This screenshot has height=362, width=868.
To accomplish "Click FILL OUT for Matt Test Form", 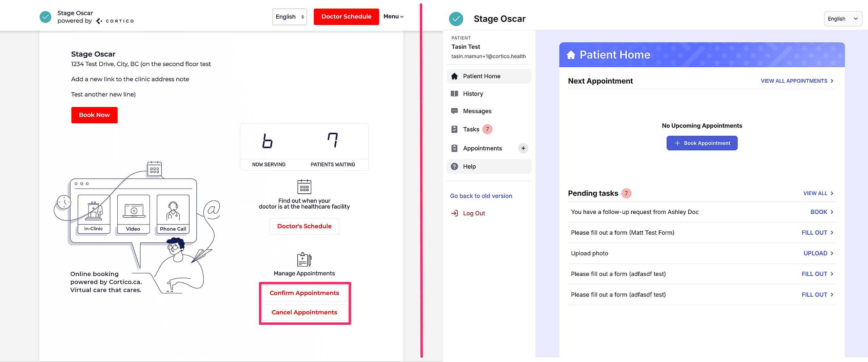I will coord(817,233).
